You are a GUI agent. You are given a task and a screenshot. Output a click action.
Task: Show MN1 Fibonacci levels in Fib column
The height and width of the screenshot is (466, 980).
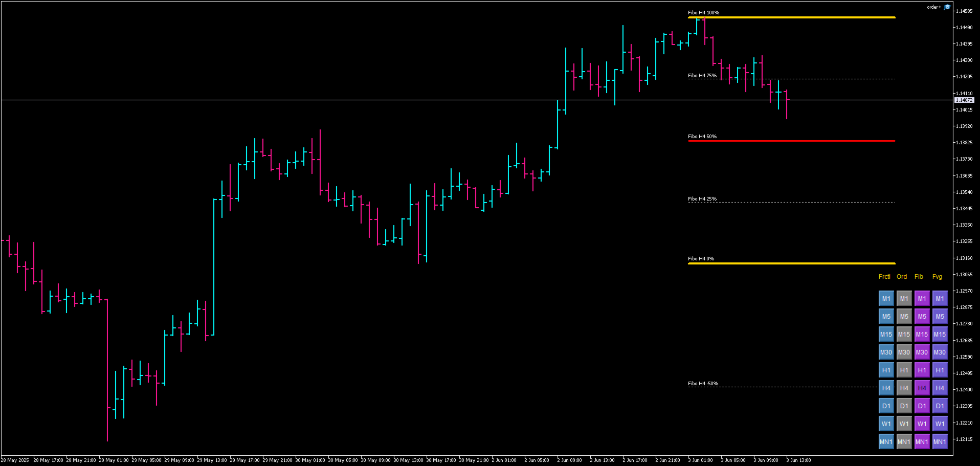click(x=922, y=442)
